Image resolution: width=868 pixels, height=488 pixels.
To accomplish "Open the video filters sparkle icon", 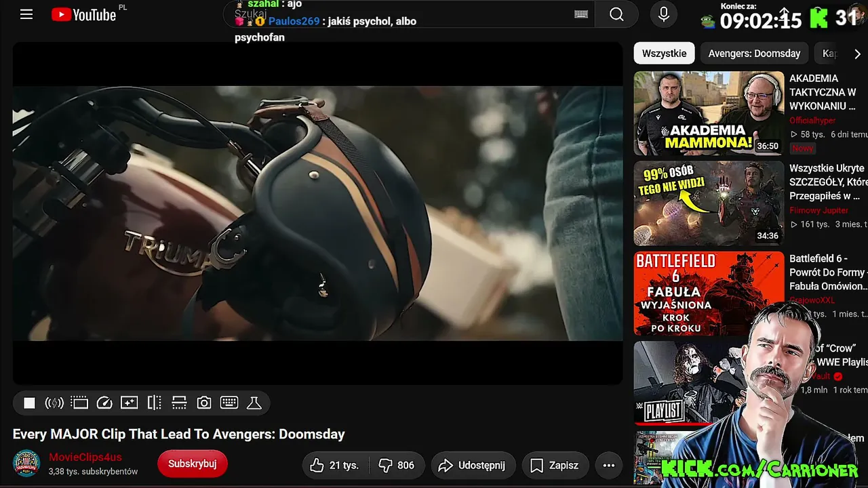I will (x=130, y=403).
